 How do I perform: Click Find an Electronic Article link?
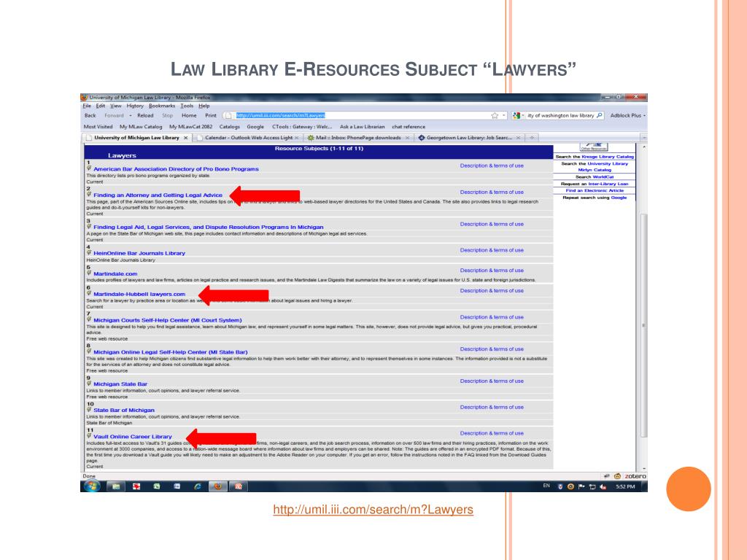coord(595,190)
